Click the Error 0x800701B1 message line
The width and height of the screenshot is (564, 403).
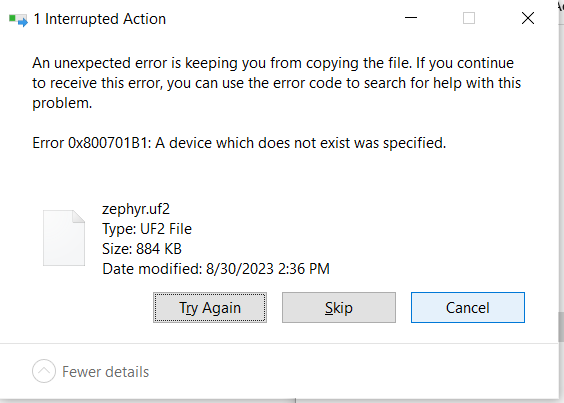tap(239, 143)
